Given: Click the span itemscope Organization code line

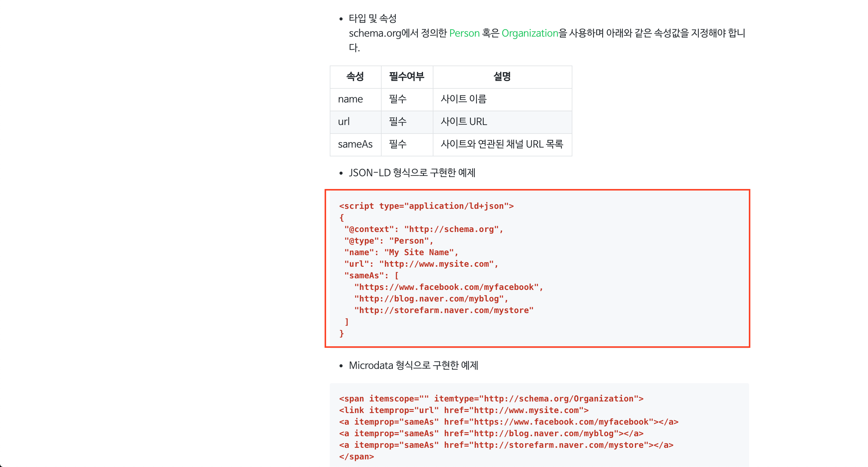Looking at the screenshot, I should (x=491, y=399).
